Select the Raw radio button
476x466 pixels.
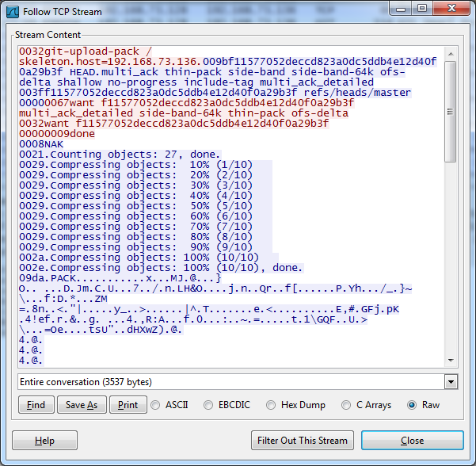tap(412, 405)
